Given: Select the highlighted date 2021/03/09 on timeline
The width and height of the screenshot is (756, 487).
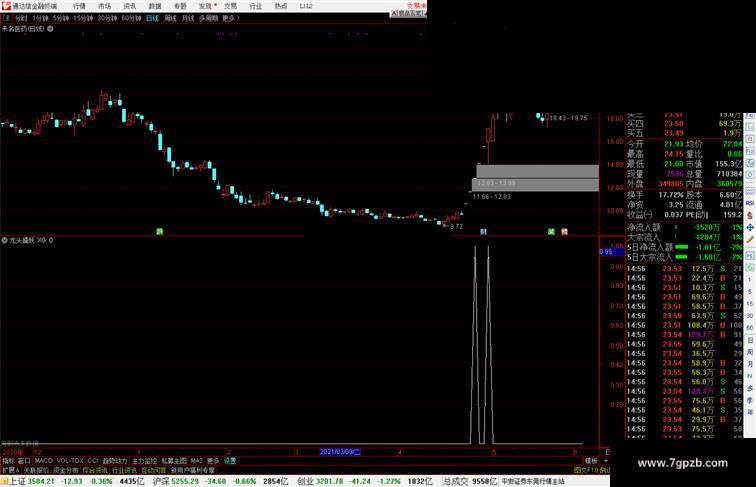Looking at the screenshot, I should [340, 452].
